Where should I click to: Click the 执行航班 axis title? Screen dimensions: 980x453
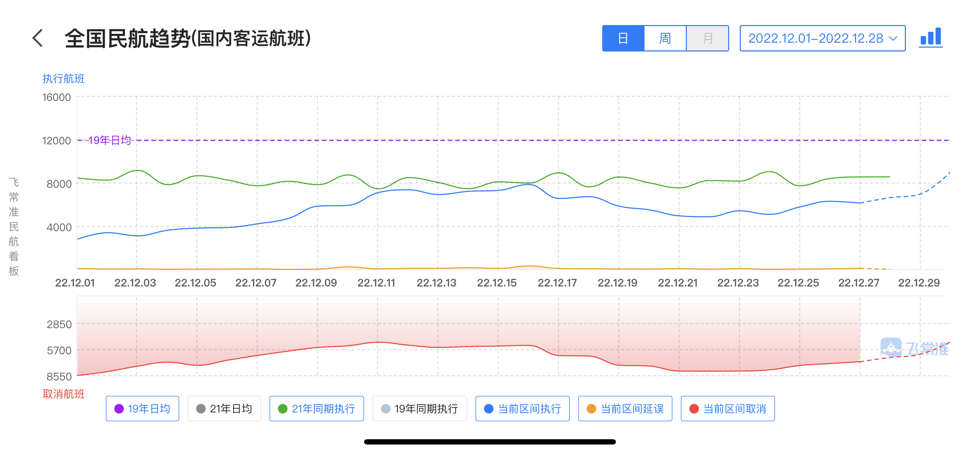tap(63, 79)
